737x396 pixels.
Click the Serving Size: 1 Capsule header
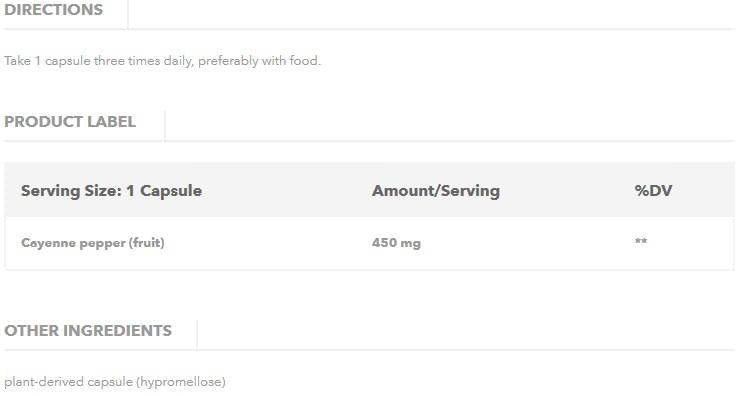pos(111,191)
